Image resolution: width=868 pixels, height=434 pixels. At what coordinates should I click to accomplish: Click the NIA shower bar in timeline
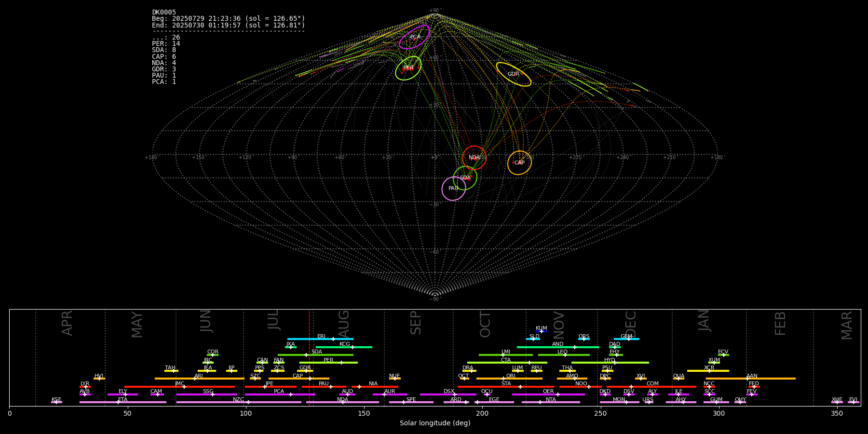[375, 387]
